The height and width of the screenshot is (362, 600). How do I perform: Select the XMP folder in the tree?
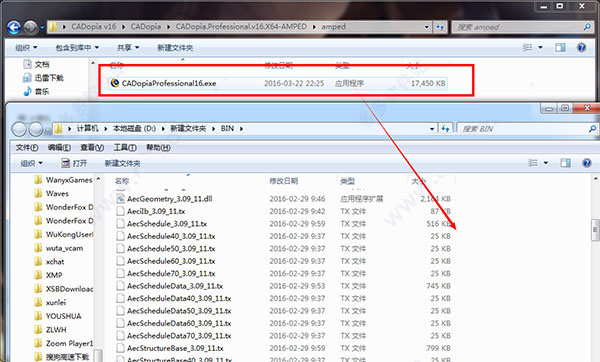(48, 275)
